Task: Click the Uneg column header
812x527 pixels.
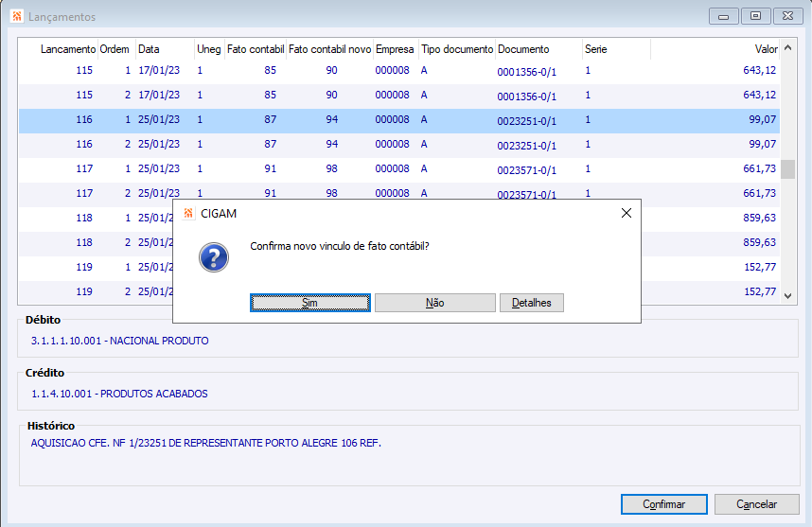Action: tap(209, 49)
